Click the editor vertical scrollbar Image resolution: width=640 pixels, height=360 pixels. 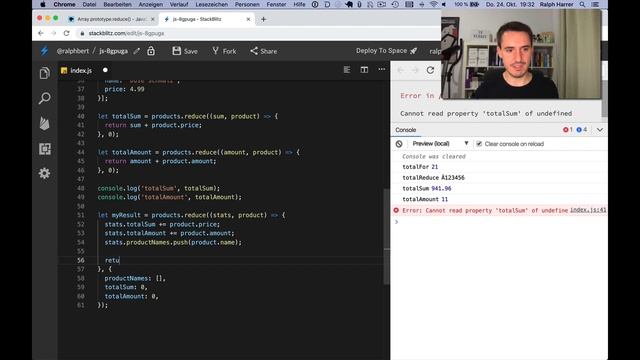[x=387, y=237]
